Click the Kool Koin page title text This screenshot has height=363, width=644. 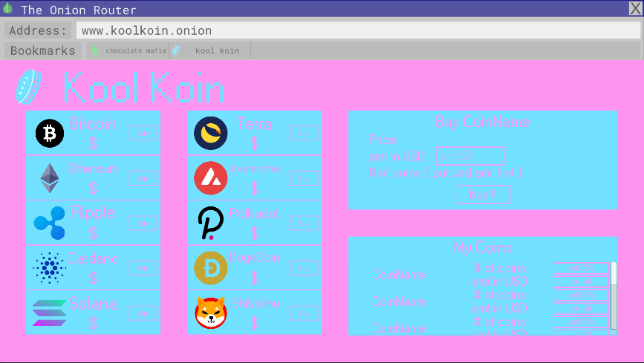tap(144, 87)
